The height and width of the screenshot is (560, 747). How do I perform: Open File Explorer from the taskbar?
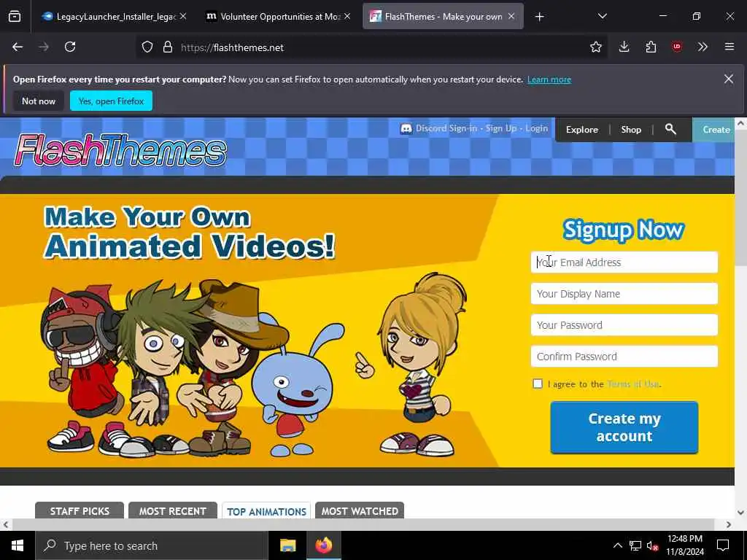click(x=287, y=545)
